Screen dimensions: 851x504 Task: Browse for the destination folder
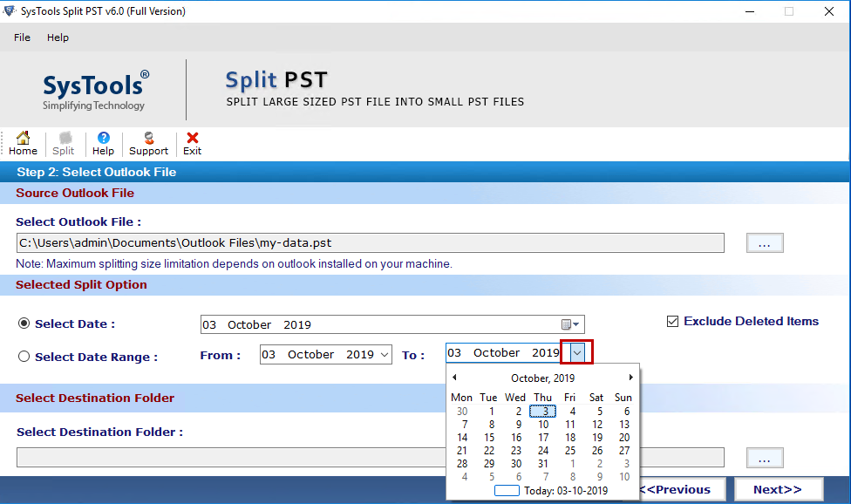pyautogui.click(x=765, y=458)
